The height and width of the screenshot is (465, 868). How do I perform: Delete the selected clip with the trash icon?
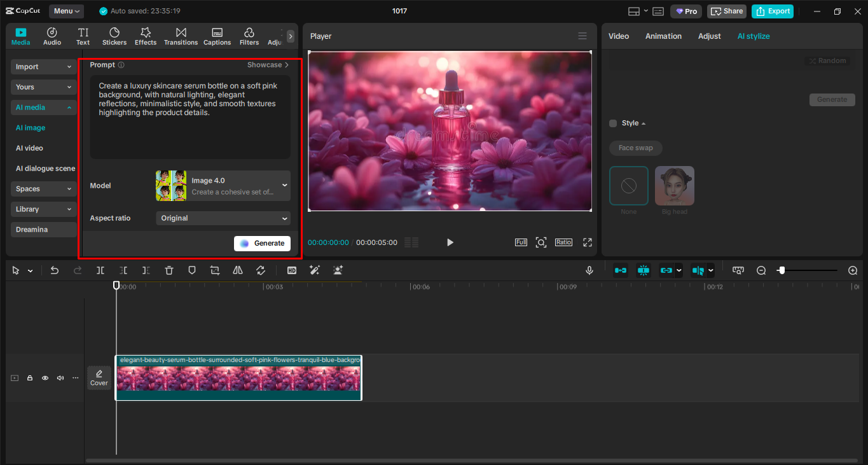click(169, 270)
